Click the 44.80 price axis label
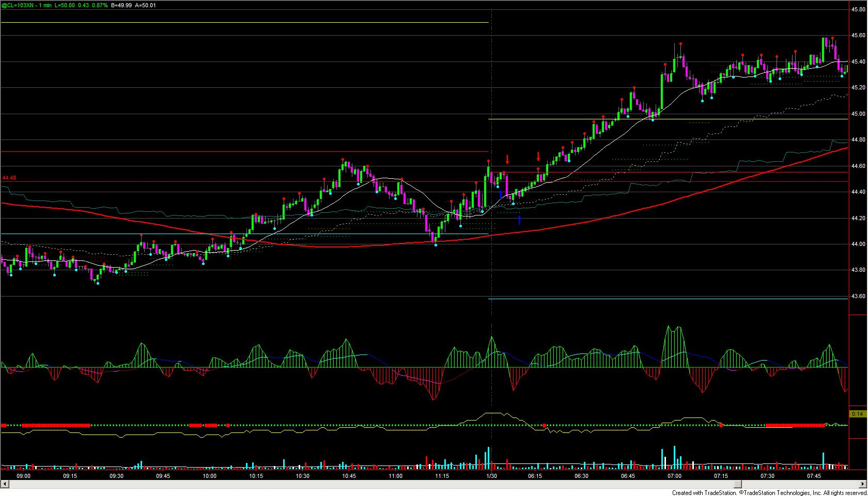This screenshot has height=496, width=868. pyautogui.click(x=858, y=140)
